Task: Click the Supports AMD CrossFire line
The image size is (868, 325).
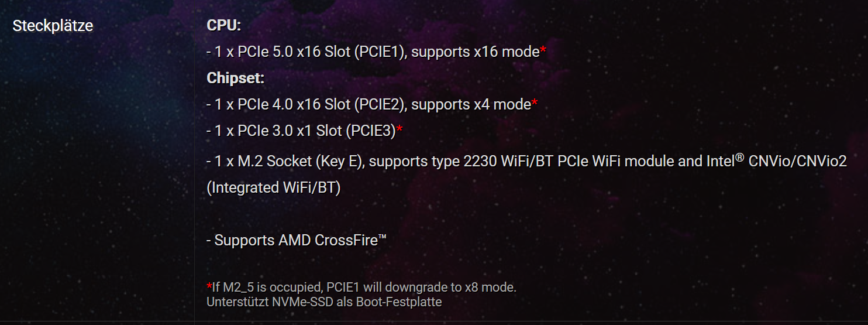Action: click(292, 241)
